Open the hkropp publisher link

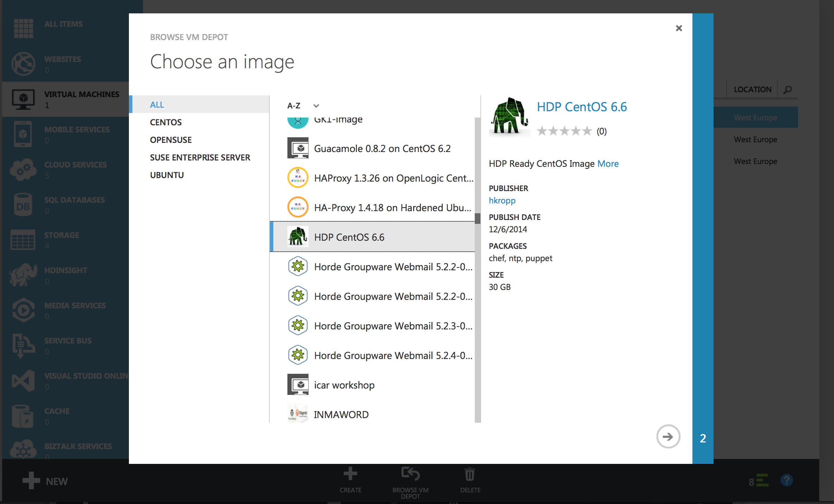pos(502,200)
